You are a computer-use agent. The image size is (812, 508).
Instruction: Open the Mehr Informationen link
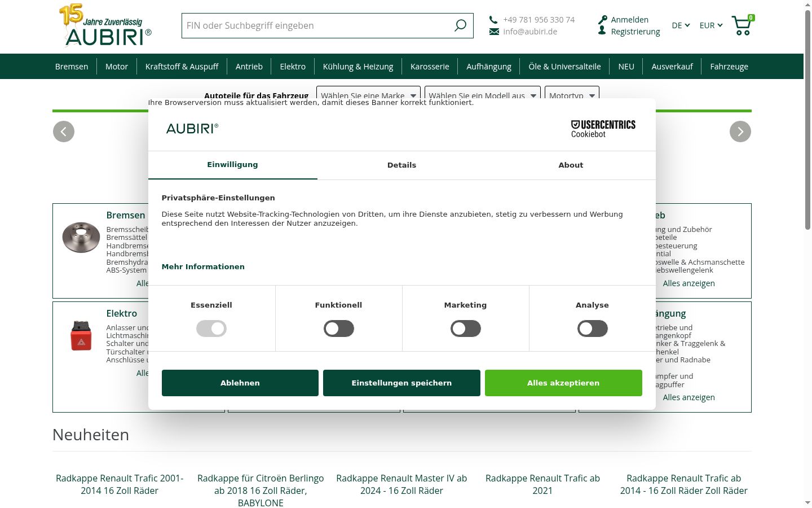(203, 266)
